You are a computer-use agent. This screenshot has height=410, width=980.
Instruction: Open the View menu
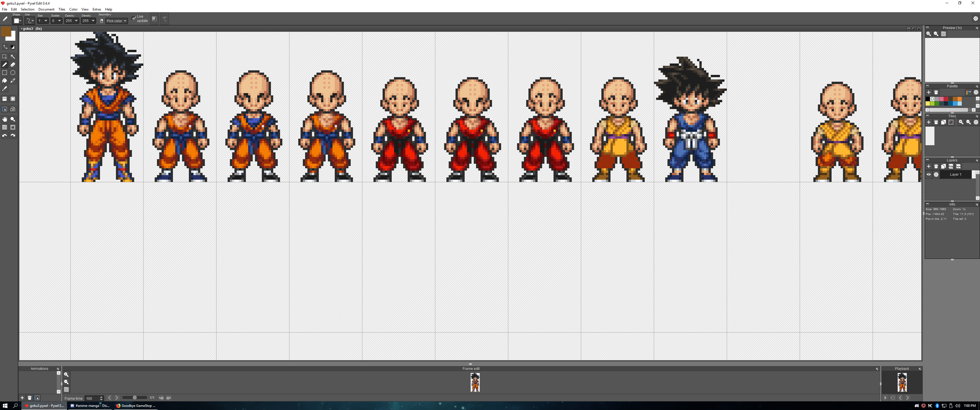pyautogui.click(x=85, y=9)
